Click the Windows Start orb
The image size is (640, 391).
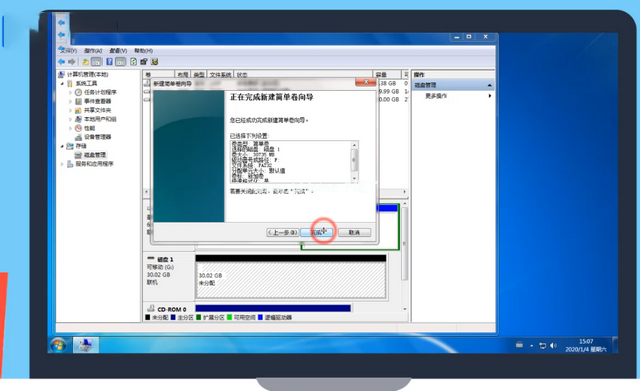click(58, 345)
